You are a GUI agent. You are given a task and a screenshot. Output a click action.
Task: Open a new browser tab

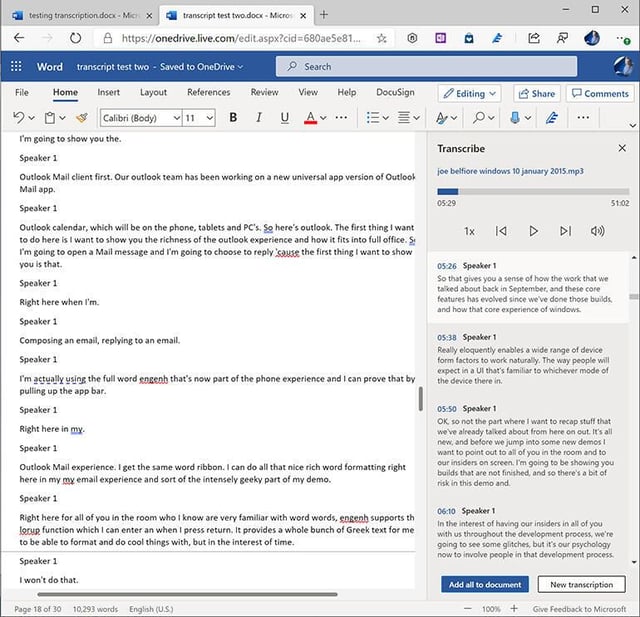(x=324, y=15)
